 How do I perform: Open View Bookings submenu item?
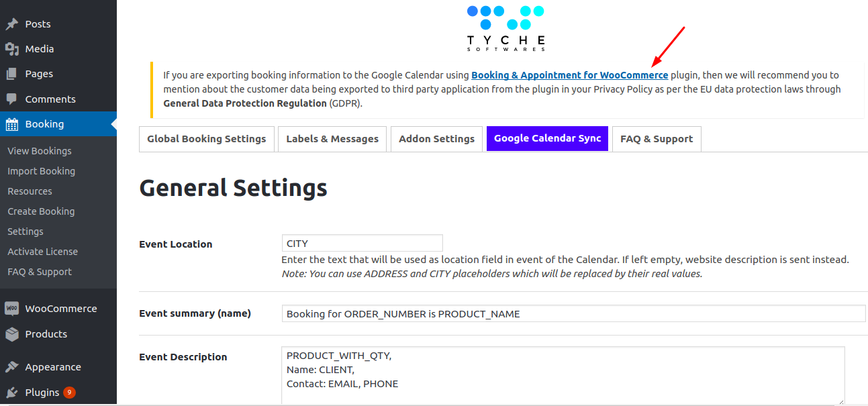[x=40, y=151]
